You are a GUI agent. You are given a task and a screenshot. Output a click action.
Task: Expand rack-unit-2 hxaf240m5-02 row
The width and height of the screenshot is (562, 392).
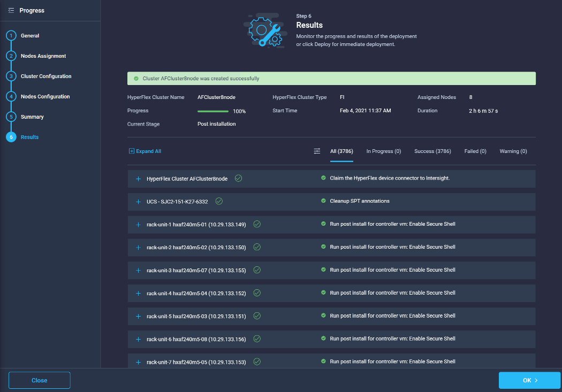point(138,248)
